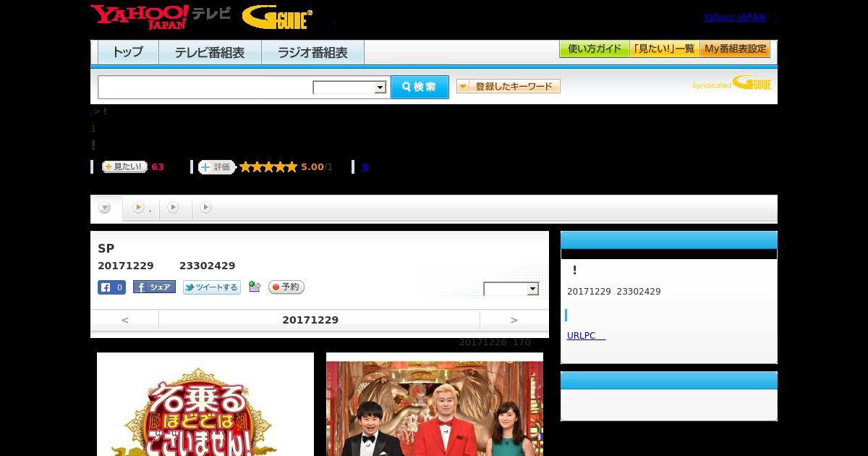Tweet with ツイートする button
This screenshot has width=868, height=456.
(x=212, y=287)
